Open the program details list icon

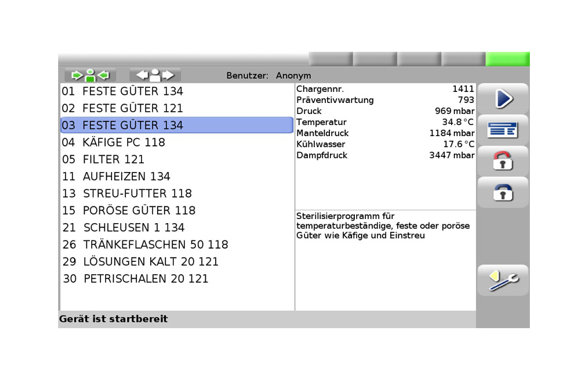point(502,130)
